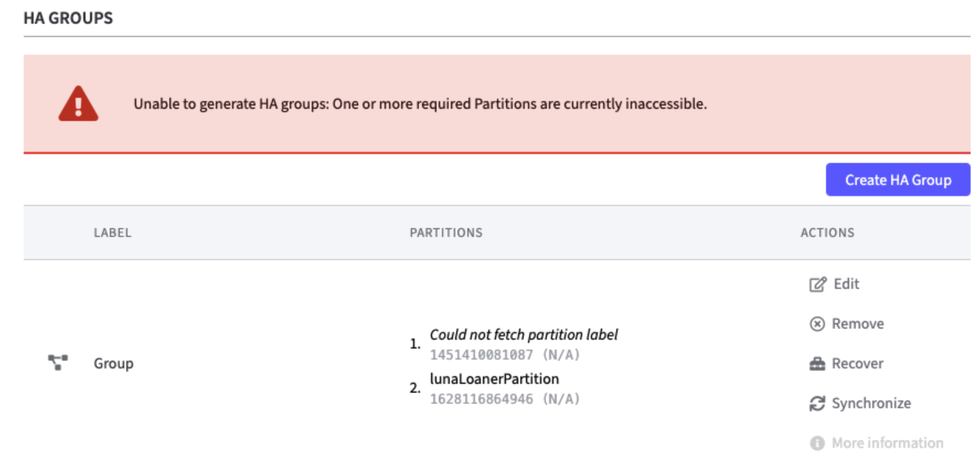This screenshot has height=454, width=980.
Task: Click the HA group network icon
Action: pyautogui.click(x=58, y=362)
